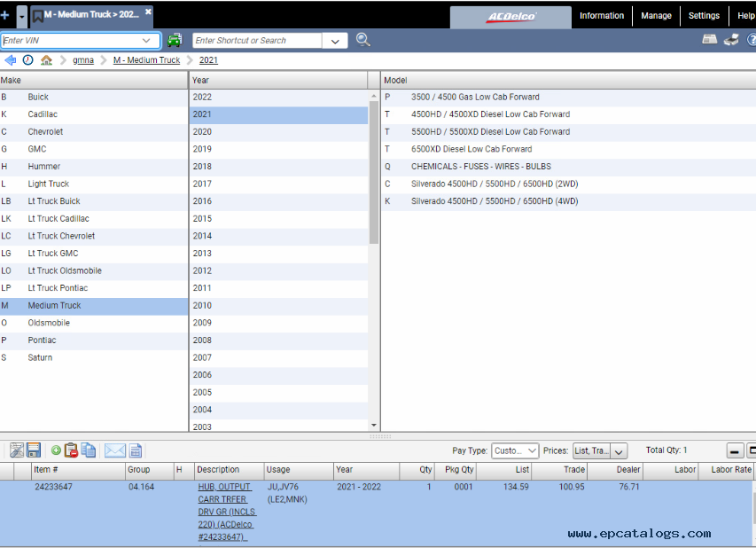Select 6500XD Diesel Low Cab Forward model
This screenshot has height=548, width=756.
pos(569,149)
